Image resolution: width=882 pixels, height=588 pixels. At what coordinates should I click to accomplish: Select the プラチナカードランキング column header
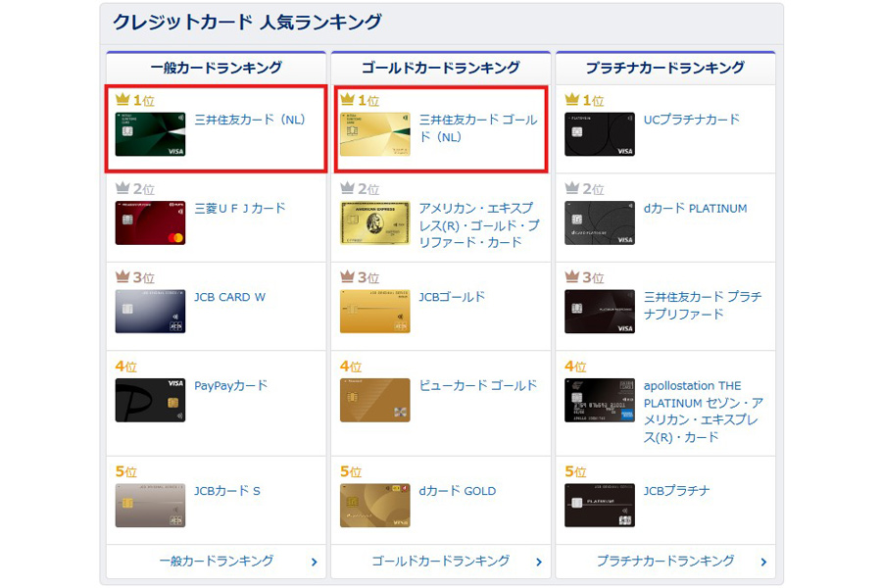[665, 68]
